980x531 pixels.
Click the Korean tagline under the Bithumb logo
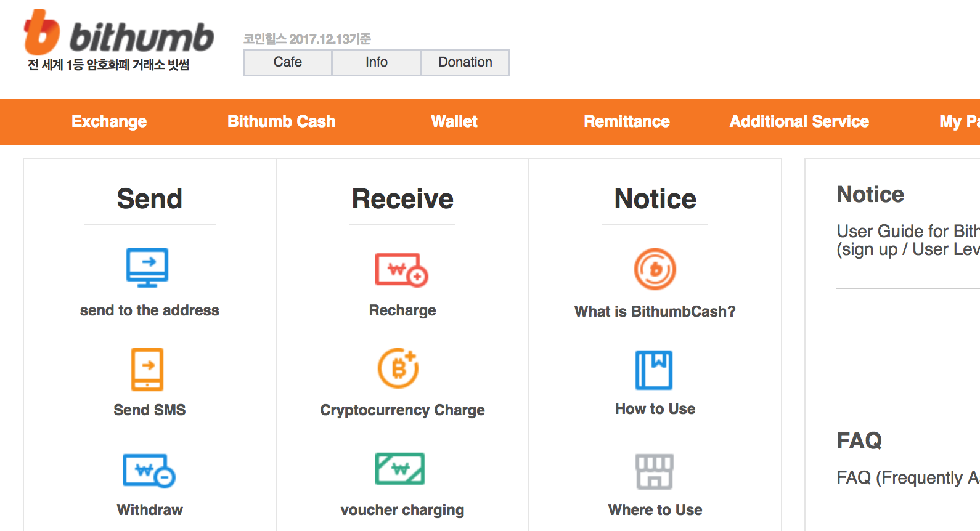click(108, 65)
